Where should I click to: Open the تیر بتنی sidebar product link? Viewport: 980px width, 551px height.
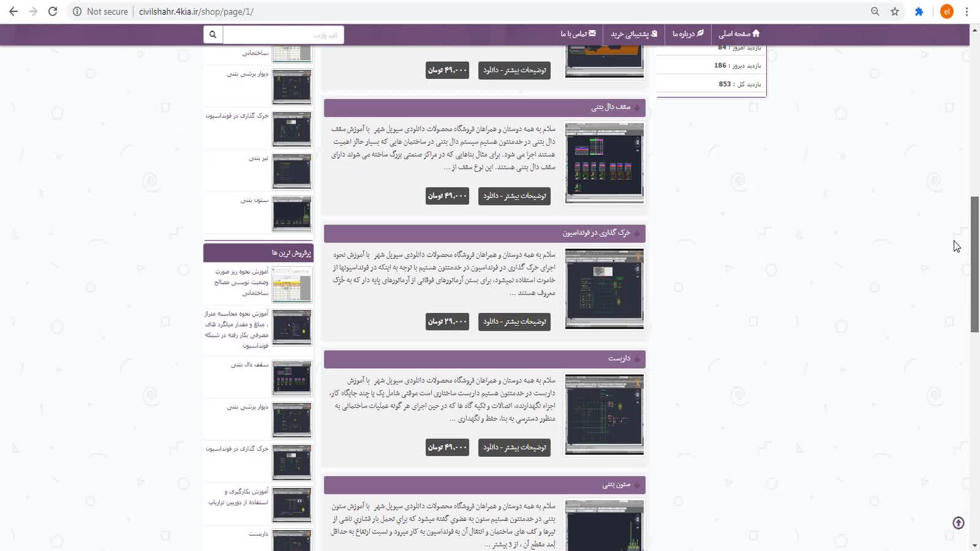click(x=258, y=159)
